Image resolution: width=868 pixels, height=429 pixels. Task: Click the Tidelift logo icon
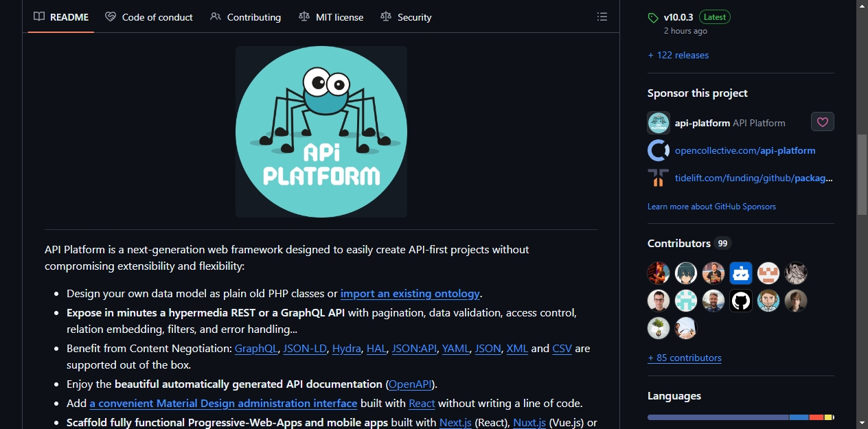pyautogui.click(x=659, y=178)
